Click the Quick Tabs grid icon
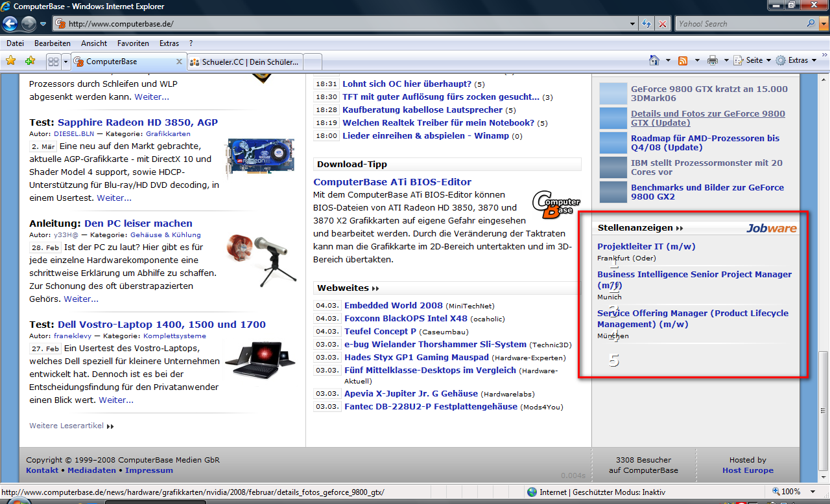This screenshot has height=504, width=830. (53, 62)
